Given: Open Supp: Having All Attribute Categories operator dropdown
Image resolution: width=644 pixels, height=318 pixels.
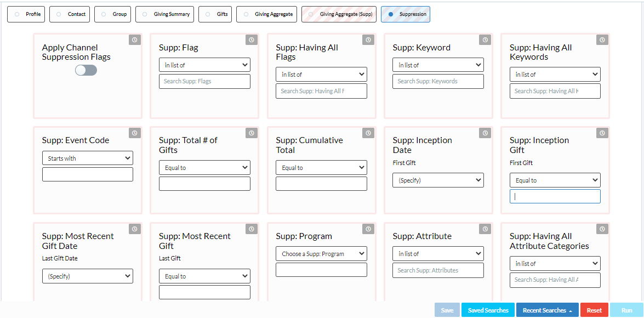Looking at the screenshot, I should [x=555, y=263].
